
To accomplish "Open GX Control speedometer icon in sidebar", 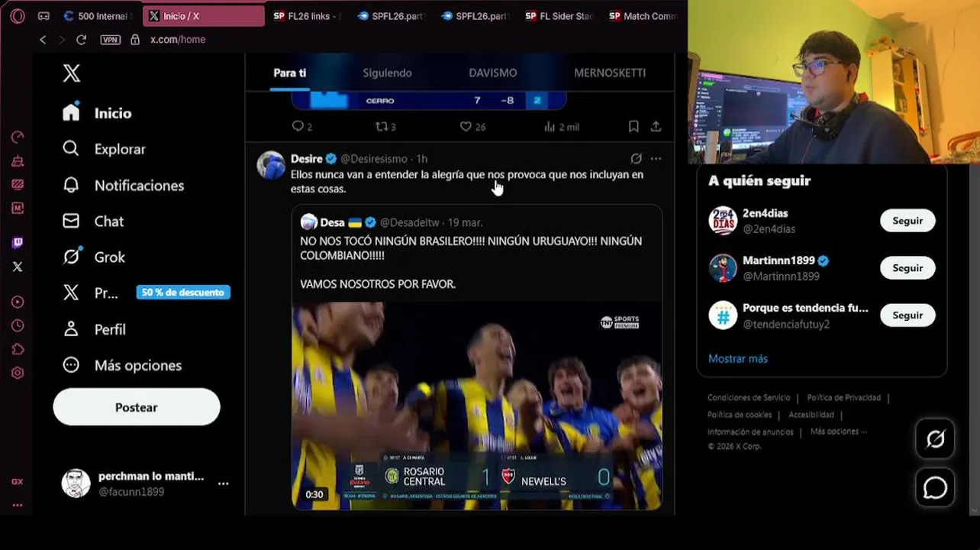I will [18, 137].
